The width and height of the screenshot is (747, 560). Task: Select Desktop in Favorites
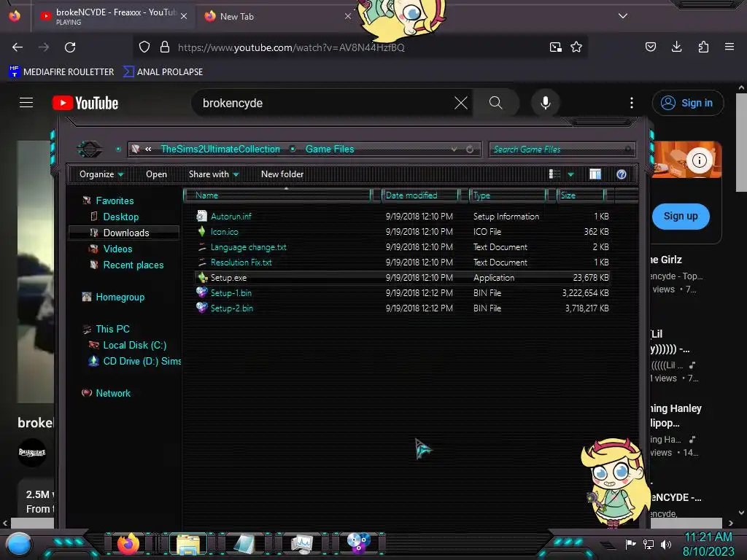coord(120,217)
